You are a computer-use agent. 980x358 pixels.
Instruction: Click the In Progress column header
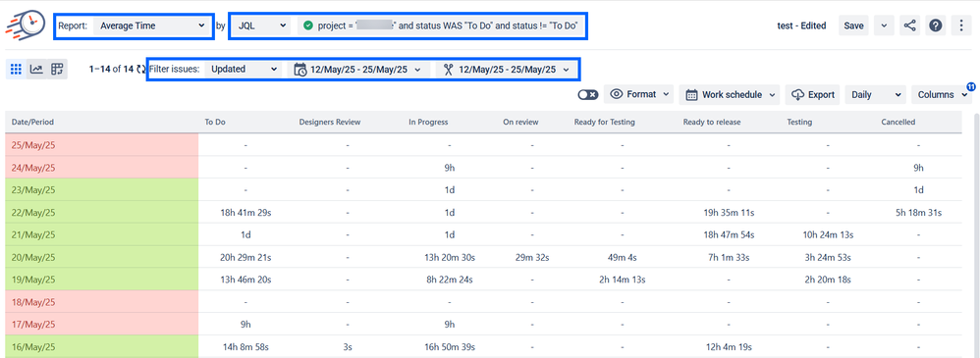(x=428, y=123)
